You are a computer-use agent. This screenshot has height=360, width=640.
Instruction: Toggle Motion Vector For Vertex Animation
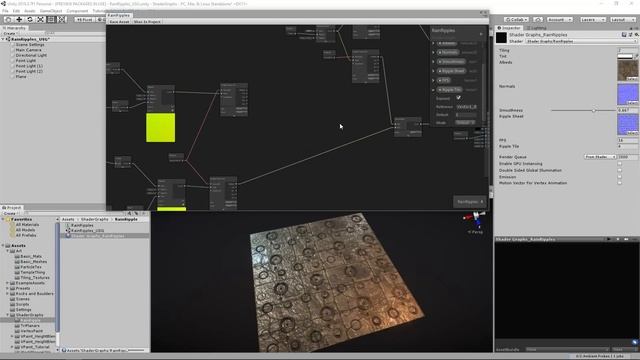coord(620,183)
